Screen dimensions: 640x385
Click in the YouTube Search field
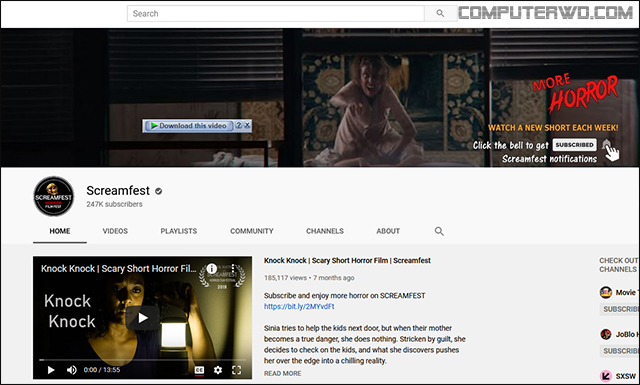point(276,13)
